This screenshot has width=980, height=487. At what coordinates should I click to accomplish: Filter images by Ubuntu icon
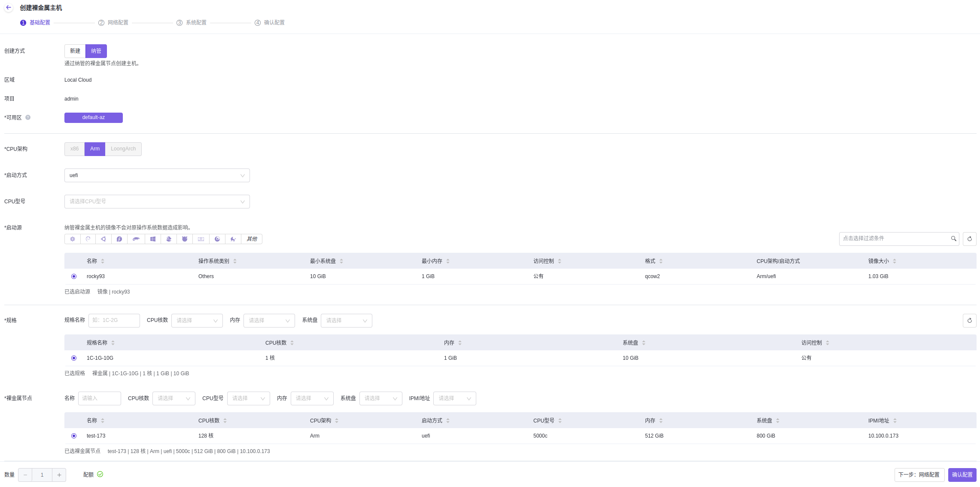click(x=103, y=239)
